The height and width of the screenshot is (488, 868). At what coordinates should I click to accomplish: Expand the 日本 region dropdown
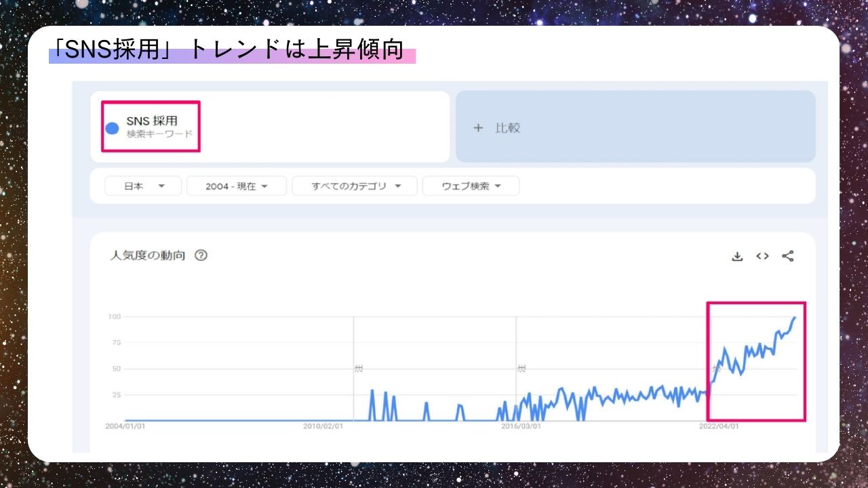pyautogui.click(x=143, y=186)
